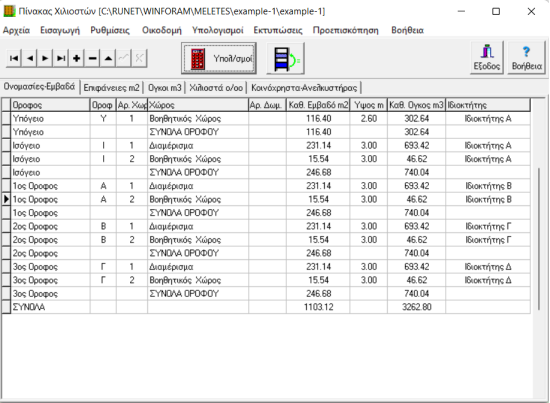Open the Εκτυπώσεις menu

(278, 30)
